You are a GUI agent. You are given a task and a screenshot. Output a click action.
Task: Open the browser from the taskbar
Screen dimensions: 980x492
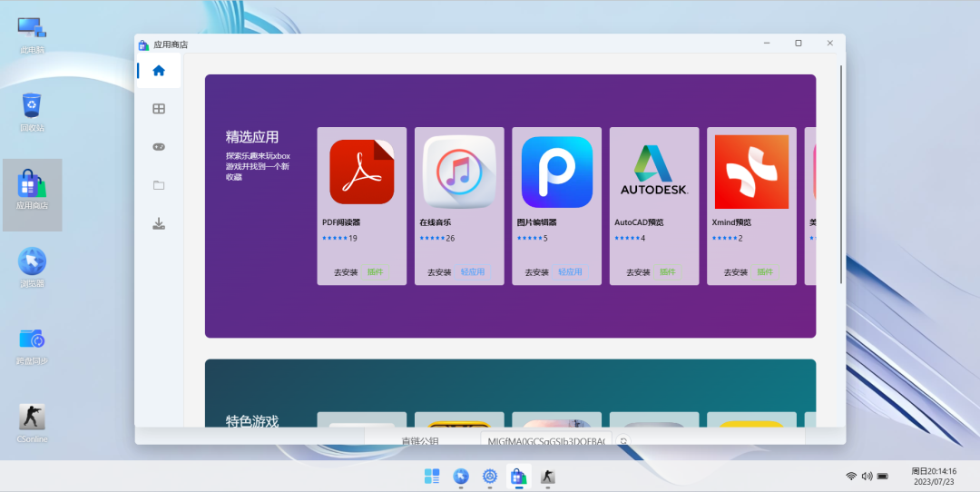461,477
